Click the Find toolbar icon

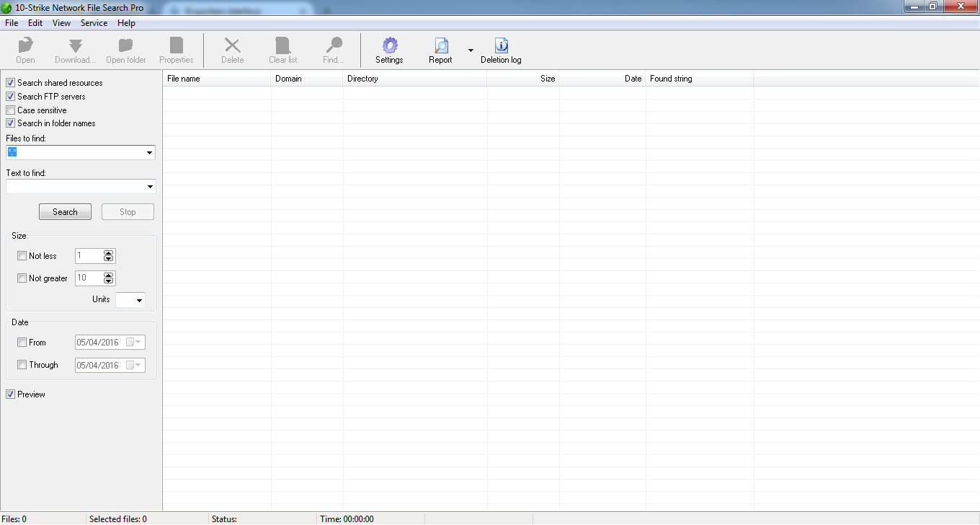(x=333, y=50)
